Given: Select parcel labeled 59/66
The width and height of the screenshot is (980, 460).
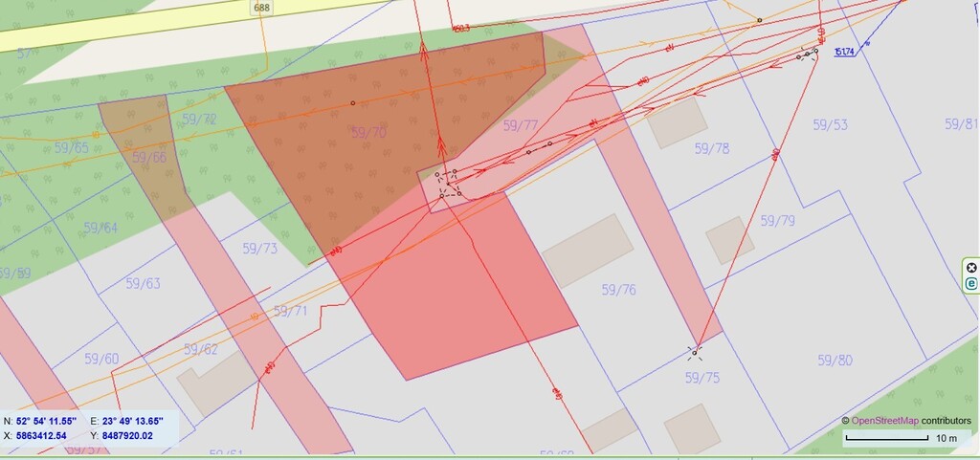Looking at the screenshot, I should point(149,157).
